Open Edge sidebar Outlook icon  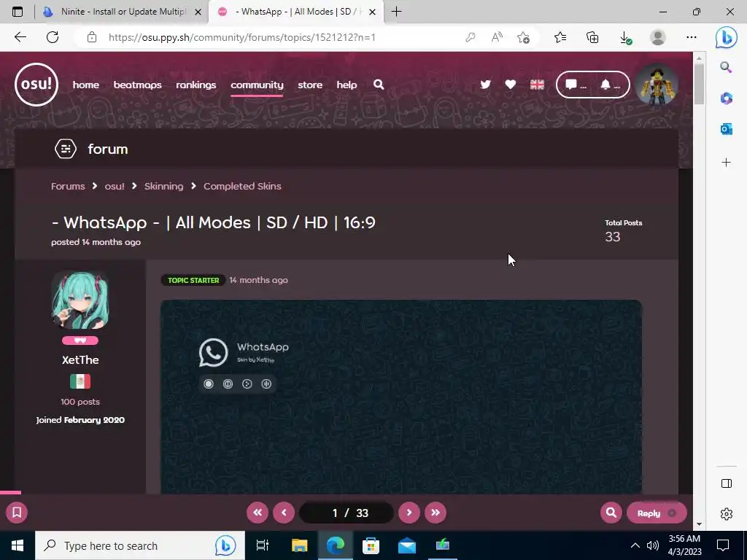726,128
